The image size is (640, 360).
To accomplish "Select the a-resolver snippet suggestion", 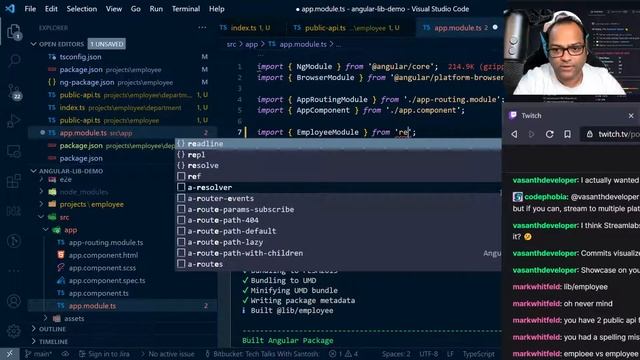I will [338, 187].
